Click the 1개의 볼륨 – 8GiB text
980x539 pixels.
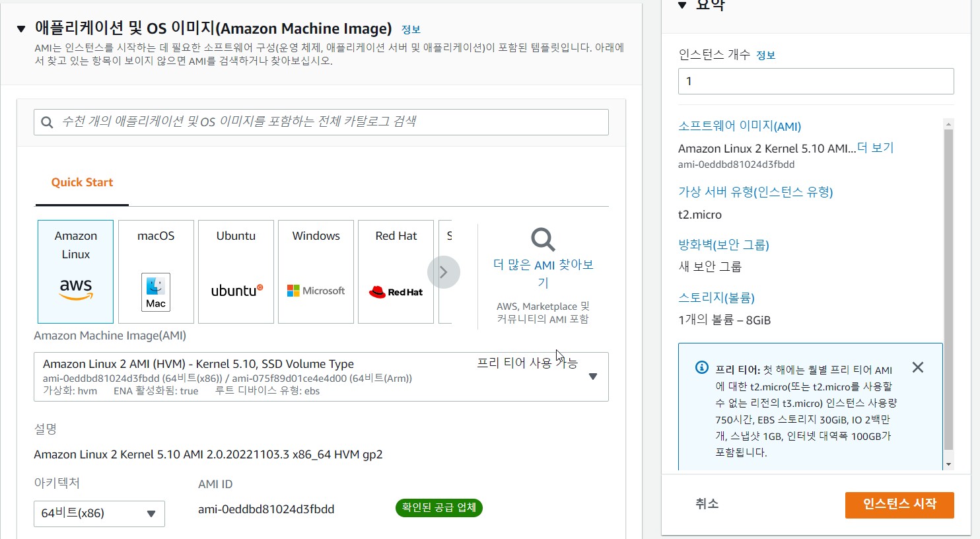724,320
